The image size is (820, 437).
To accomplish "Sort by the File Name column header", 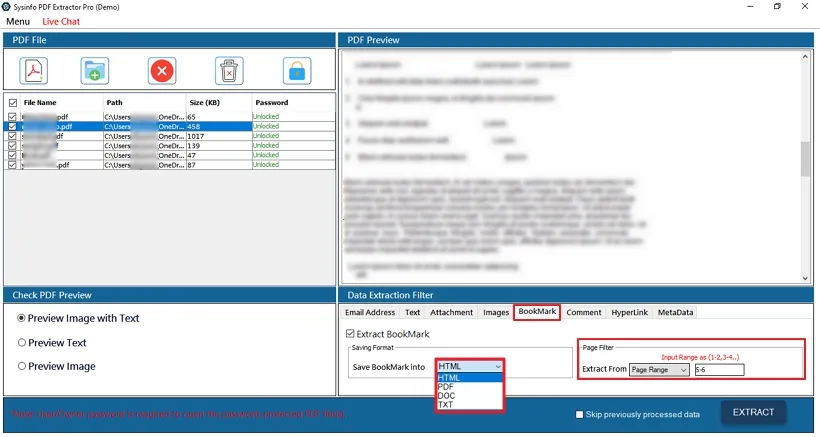I will [x=62, y=102].
